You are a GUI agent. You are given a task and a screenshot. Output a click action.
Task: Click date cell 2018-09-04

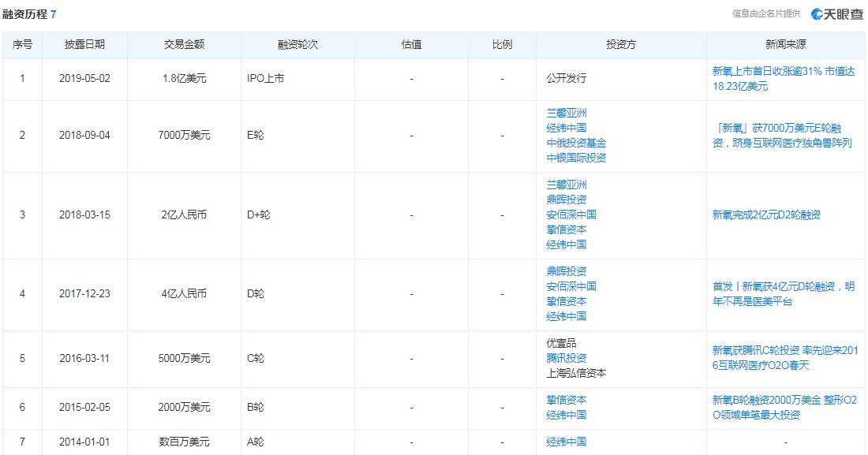click(x=84, y=135)
